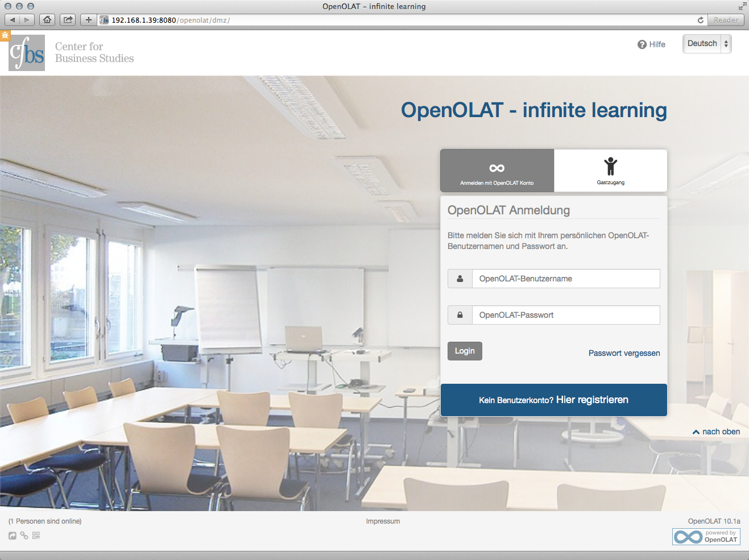This screenshot has height=560, width=749.
Task: Click the nach oben link
Action: [716, 432]
